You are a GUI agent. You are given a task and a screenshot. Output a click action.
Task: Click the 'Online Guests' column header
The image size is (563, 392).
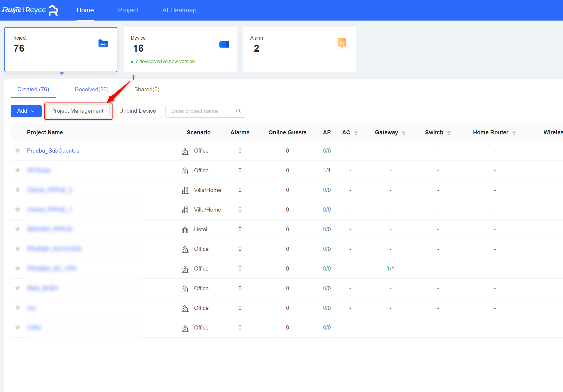click(288, 133)
